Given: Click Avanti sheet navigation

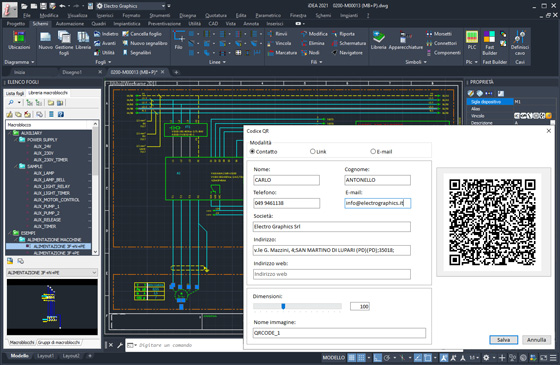Looking at the screenshot, I should pyautogui.click(x=105, y=43).
